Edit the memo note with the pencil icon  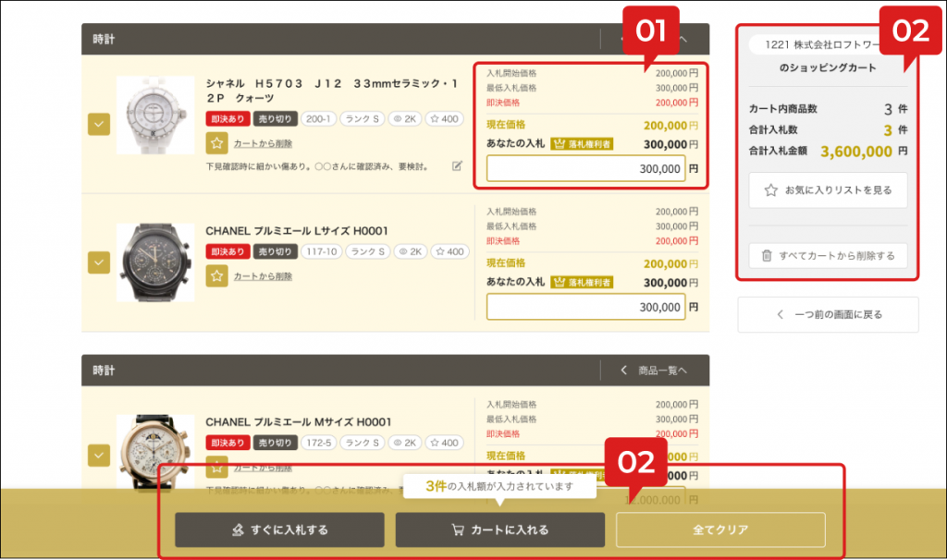click(457, 166)
